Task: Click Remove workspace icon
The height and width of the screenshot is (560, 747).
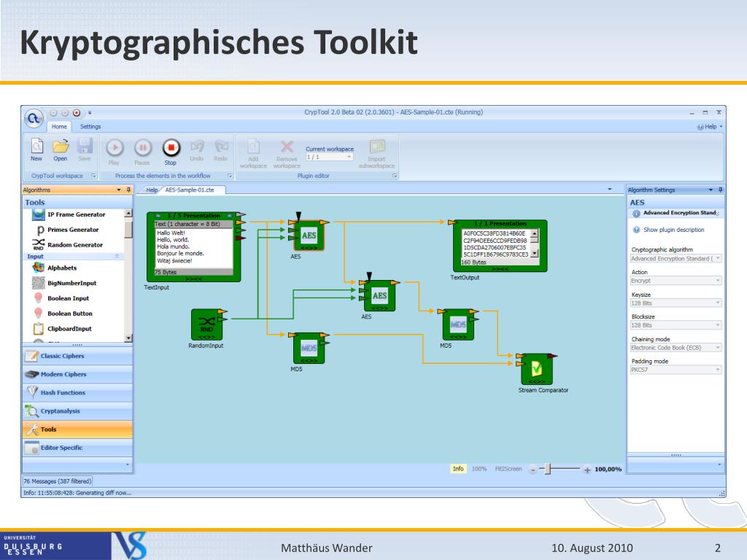Action: coord(287,146)
